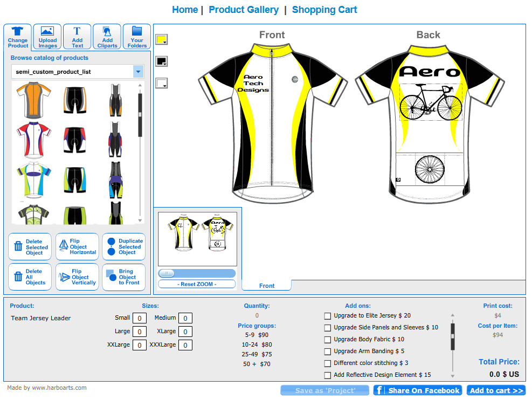Enable Add Reflective Design Element add-on

tap(327, 375)
